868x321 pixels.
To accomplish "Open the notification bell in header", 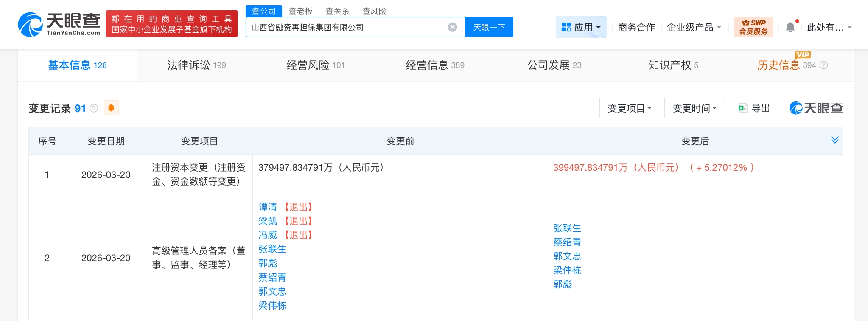I will (790, 27).
